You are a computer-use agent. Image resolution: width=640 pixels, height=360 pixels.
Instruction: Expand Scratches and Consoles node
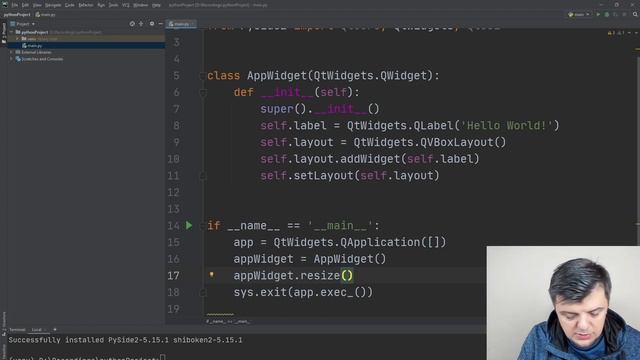[11, 59]
